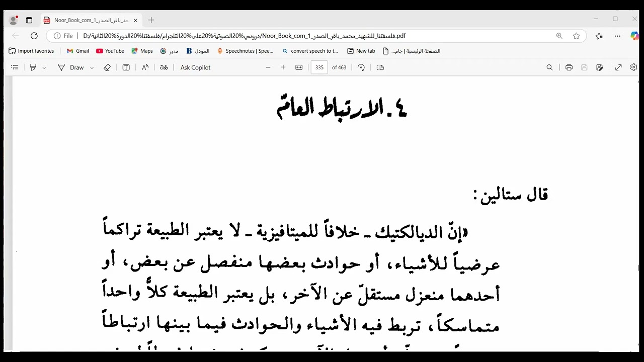644x362 pixels.
Task: Open the New tab bookmark
Action: tap(361, 51)
